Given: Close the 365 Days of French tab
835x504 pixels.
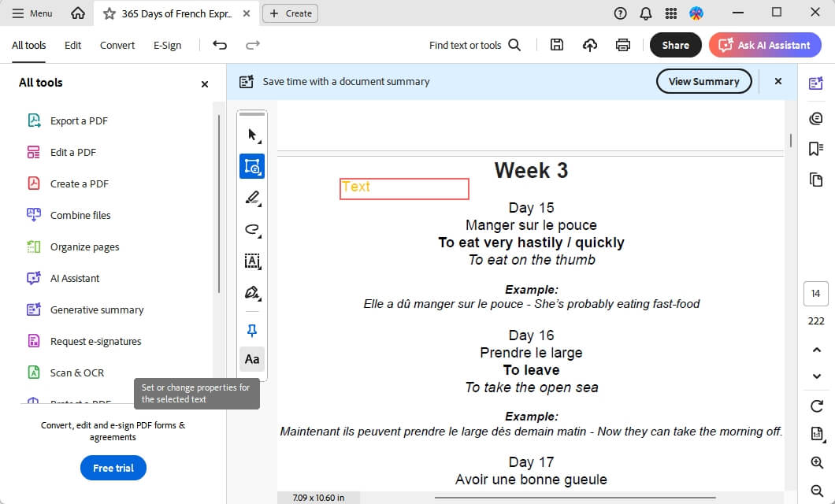Looking at the screenshot, I should (x=247, y=13).
